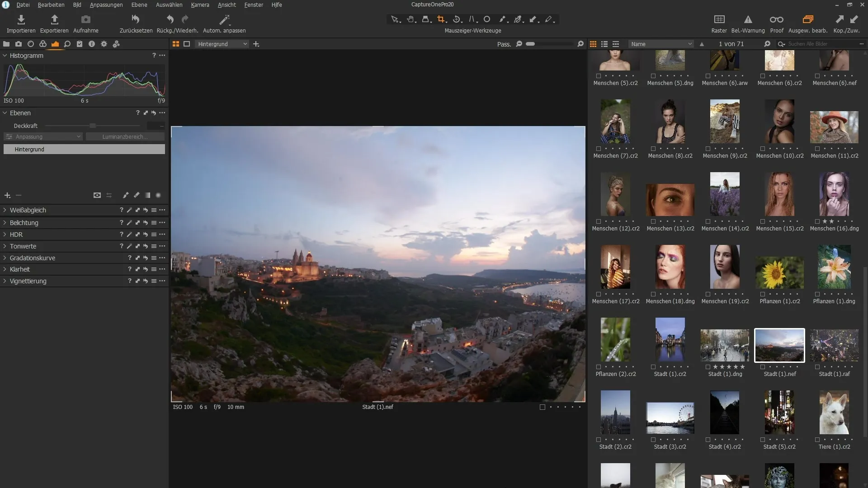Open the Batch gears tool tab
This screenshot has height=488, width=868.
pos(116,44)
